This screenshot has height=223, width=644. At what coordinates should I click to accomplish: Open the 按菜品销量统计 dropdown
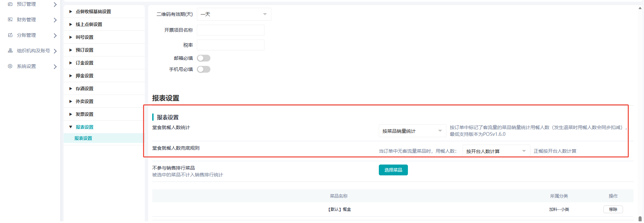[413, 131]
